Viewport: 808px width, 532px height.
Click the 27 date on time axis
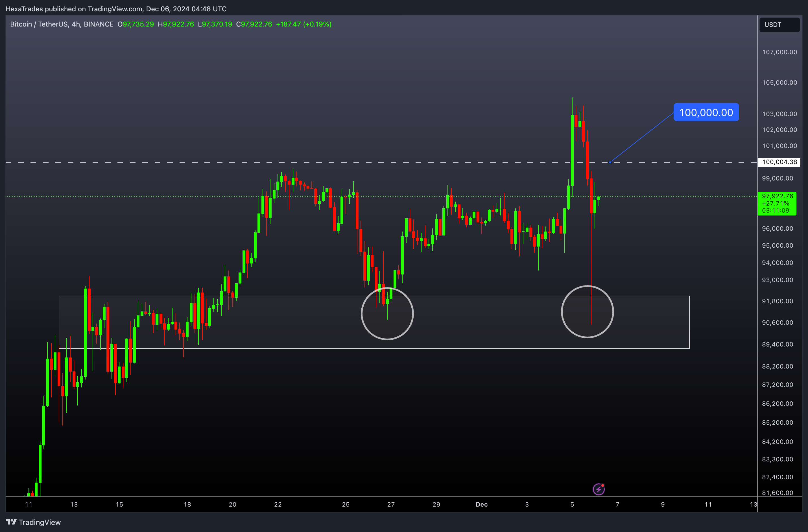pyautogui.click(x=391, y=505)
